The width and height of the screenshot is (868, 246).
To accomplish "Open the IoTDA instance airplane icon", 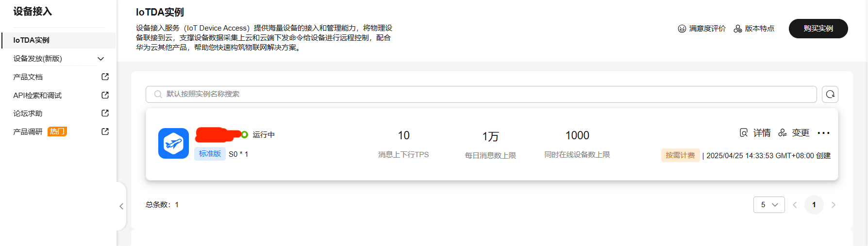I will coord(173,143).
